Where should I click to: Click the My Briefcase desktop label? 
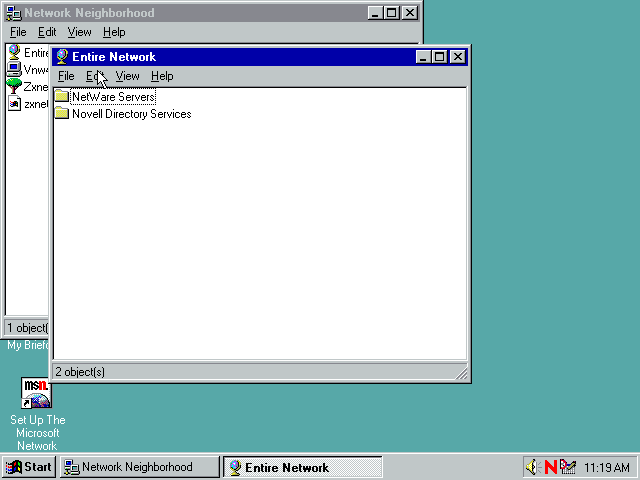point(28,345)
